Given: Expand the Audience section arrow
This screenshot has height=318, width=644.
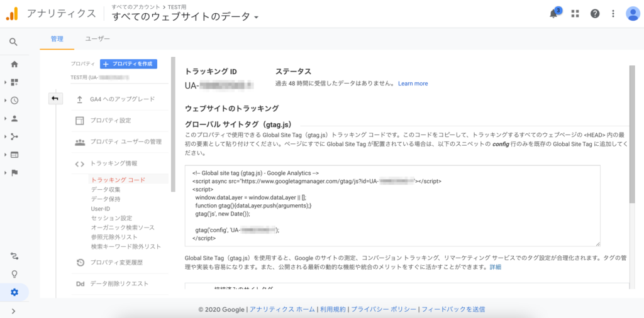Looking at the screenshot, I should [x=5, y=119].
